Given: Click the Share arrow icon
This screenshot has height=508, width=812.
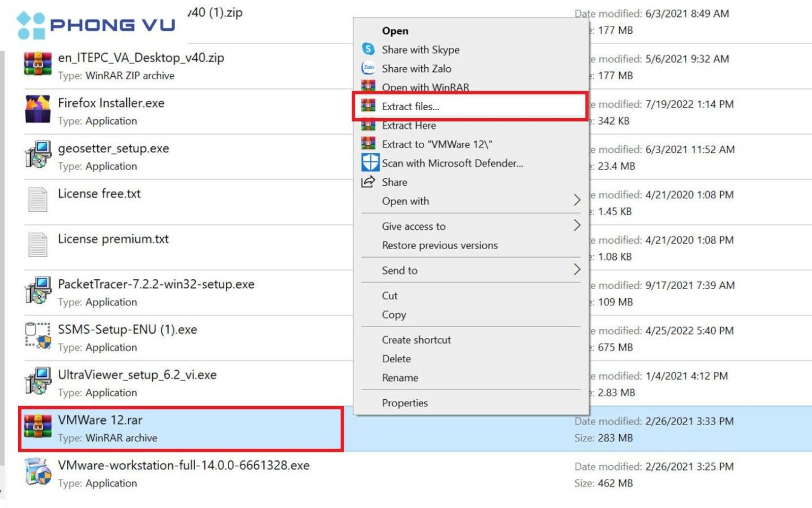Looking at the screenshot, I should [x=368, y=181].
